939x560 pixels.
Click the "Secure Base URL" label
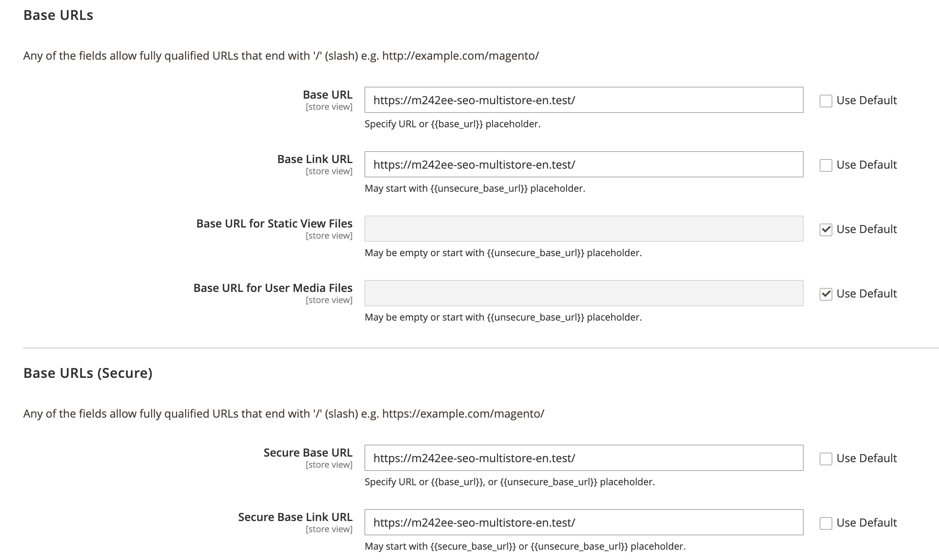coord(308,453)
